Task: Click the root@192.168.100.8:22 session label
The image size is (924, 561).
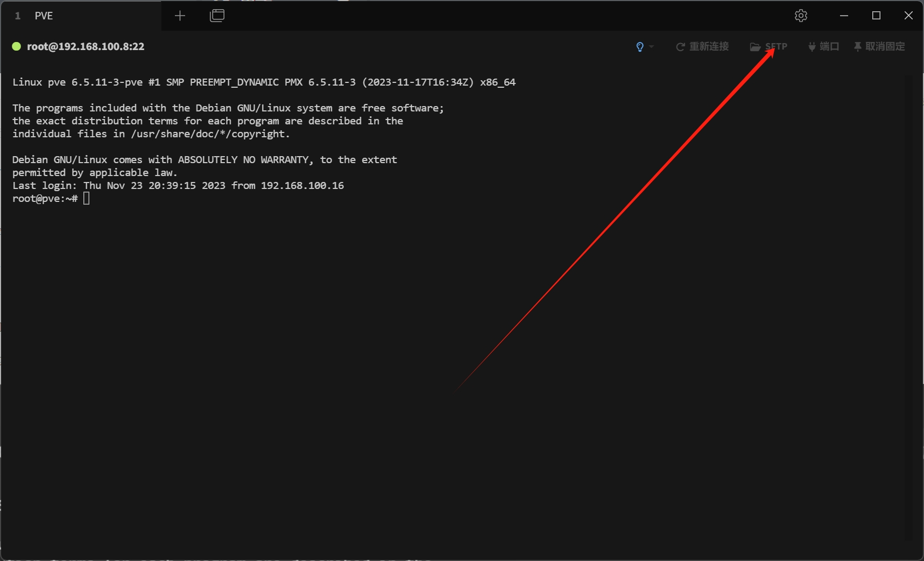Action: (x=86, y=47)
